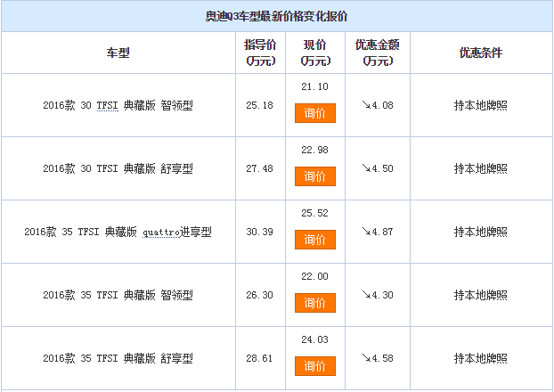Click the 现价 column header
Viewport: 554px width, 392px height.
coord(314,53)
